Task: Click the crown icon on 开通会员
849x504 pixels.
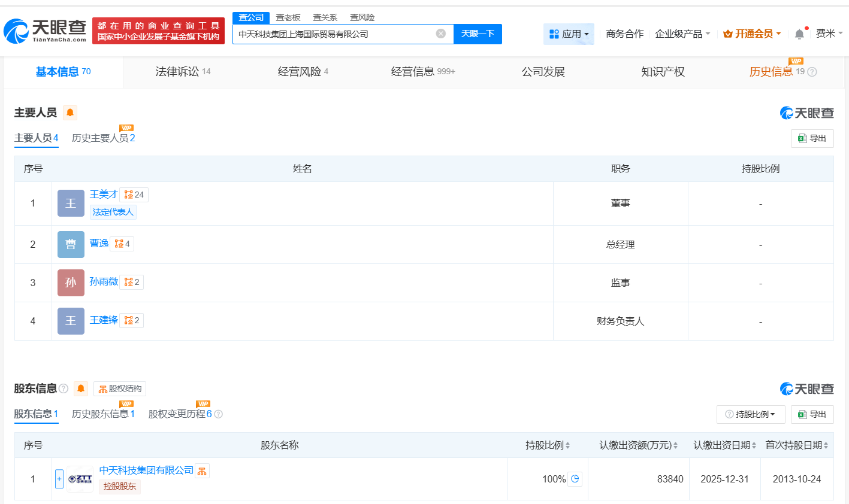Action: coord(729,34)
